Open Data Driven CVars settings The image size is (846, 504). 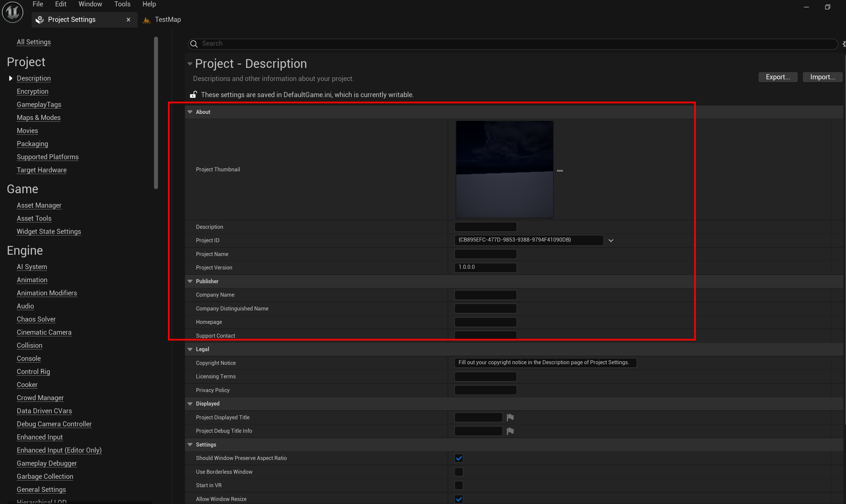click(44, 411)
